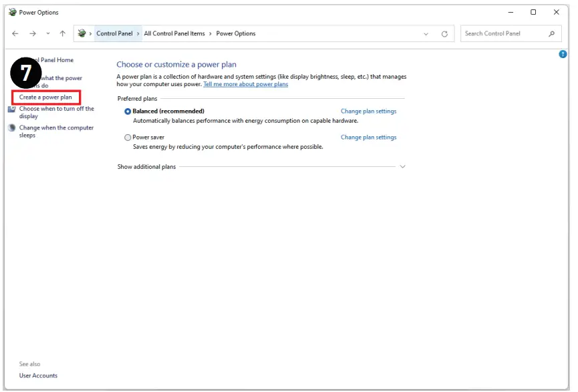Expand chevron after Control Panel breadcrumb

pos(138,34)
